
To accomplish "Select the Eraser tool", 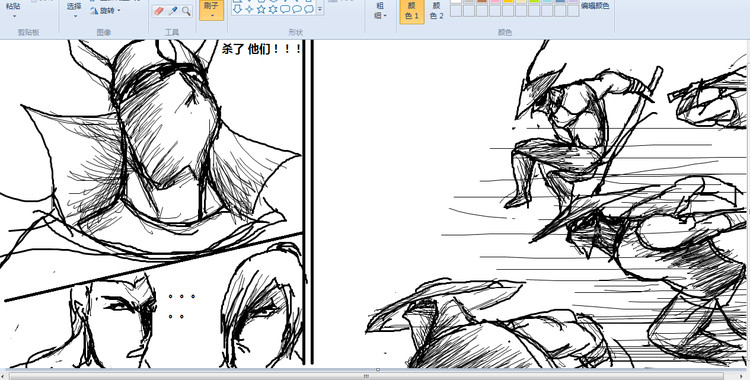I will 159,11.
